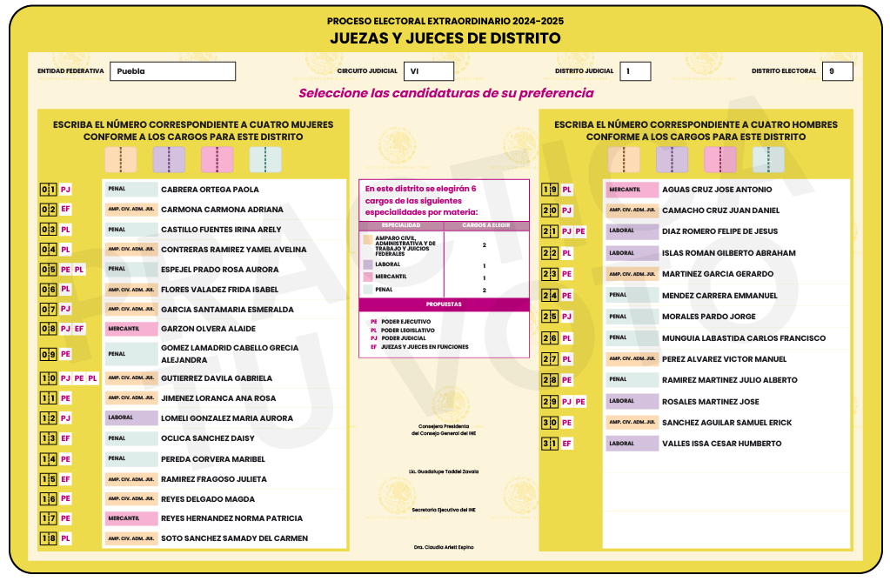Click the pink number box under the women's heading
The image size is (890, 588).
(x=217, y=159)
